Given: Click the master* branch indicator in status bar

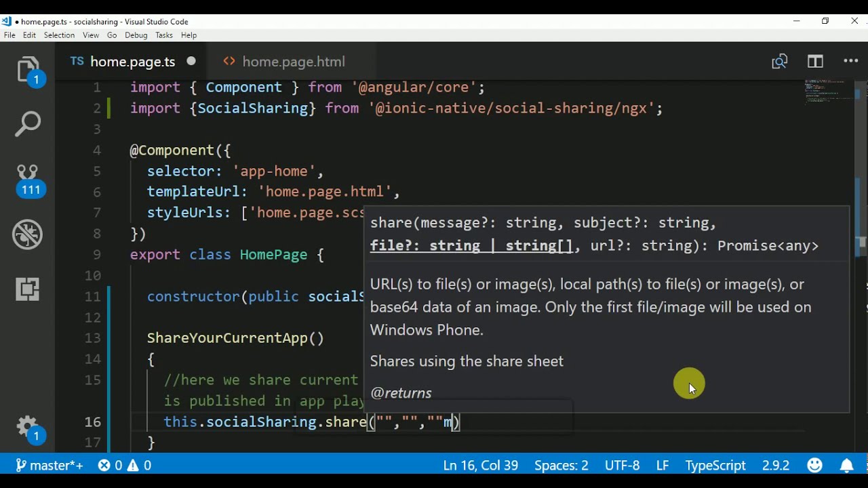Looking at the screenshot, I should 49,465.
